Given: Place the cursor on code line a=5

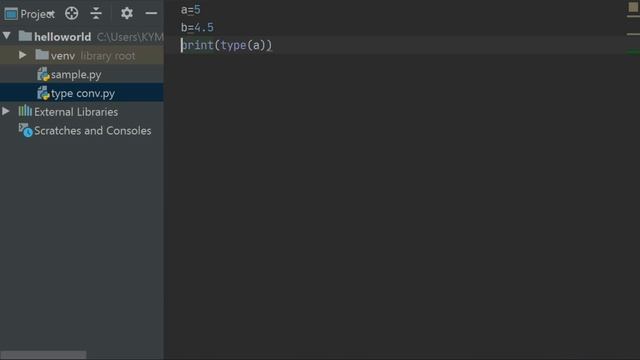Looking at the screenshot, I should (x=191, y=10).
